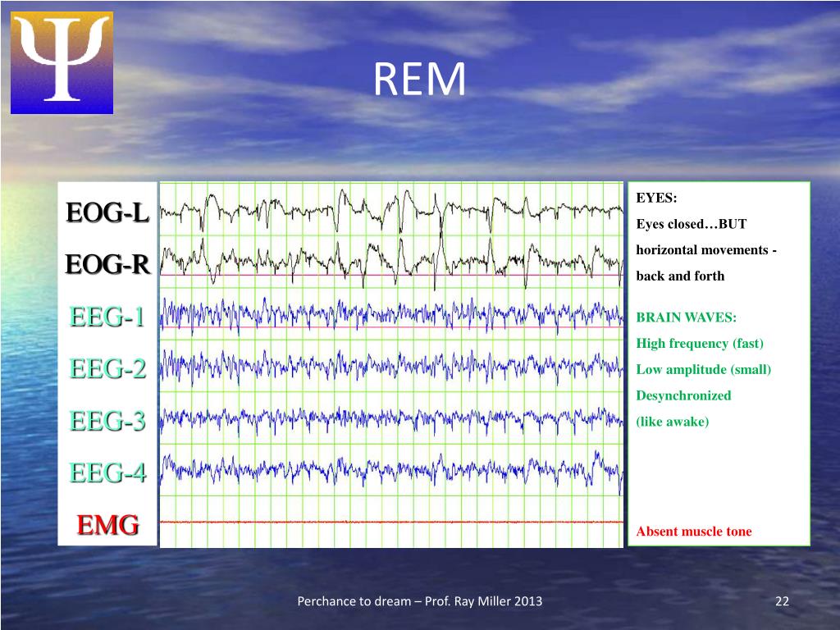Click the EOG-R channel label

(x=107, y=265)
